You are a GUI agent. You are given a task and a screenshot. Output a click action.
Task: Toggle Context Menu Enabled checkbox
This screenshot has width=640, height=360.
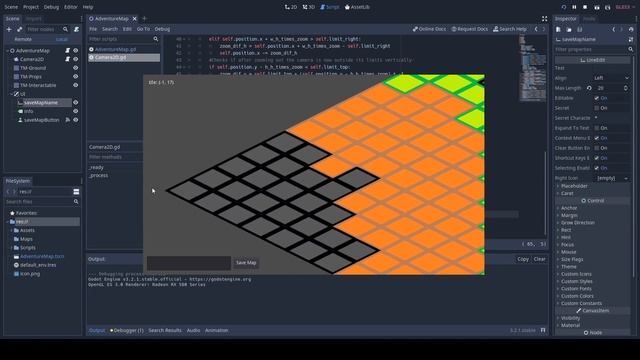pos(597,138)
